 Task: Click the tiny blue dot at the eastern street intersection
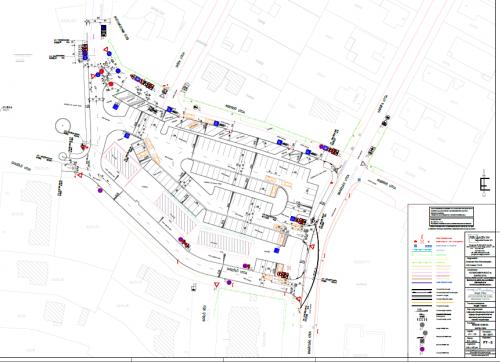(359, 180)
